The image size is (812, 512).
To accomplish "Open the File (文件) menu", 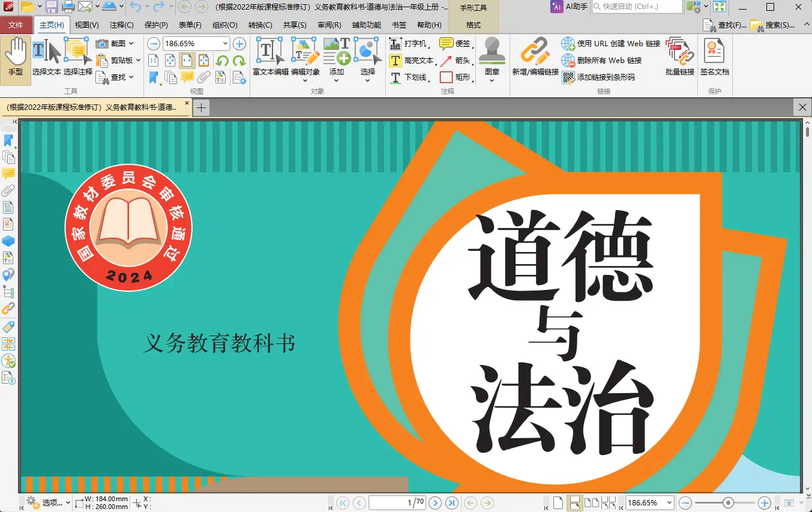I will 16,25.
